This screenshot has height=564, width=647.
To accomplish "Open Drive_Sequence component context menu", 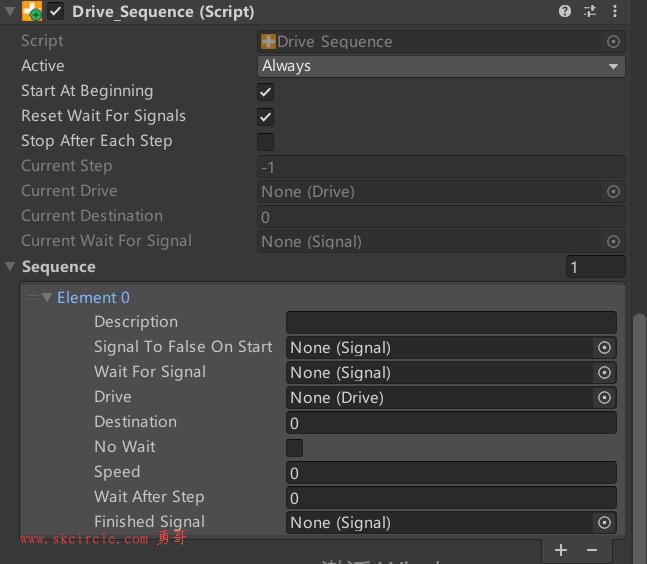I will tap(615, 11).
